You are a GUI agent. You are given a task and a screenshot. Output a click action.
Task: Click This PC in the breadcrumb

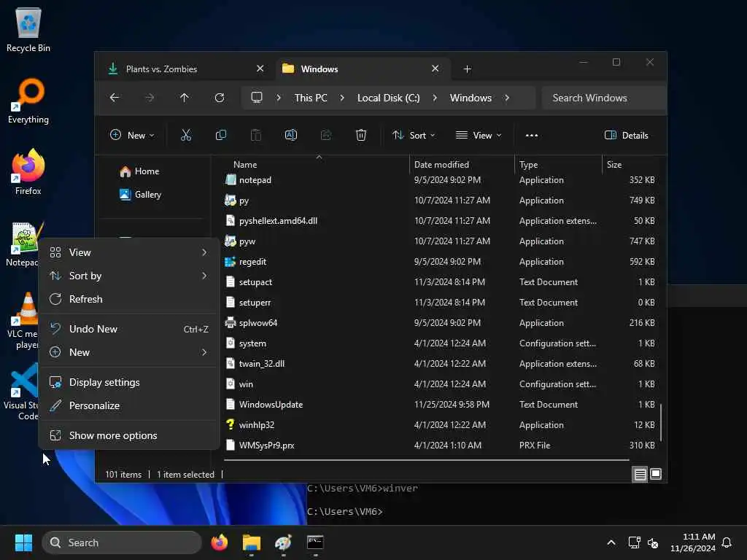click(311, 98)
